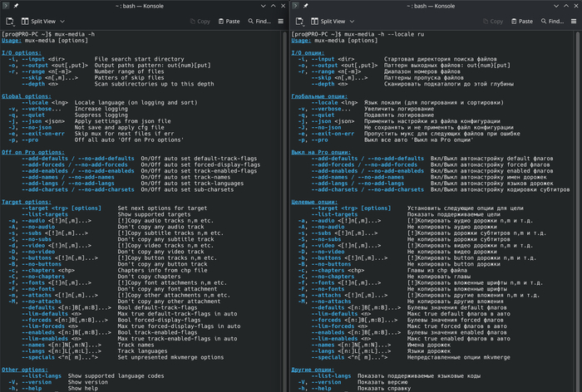Click 'Диапазон номеров файлов' text
582x392 pixels.
422,71
